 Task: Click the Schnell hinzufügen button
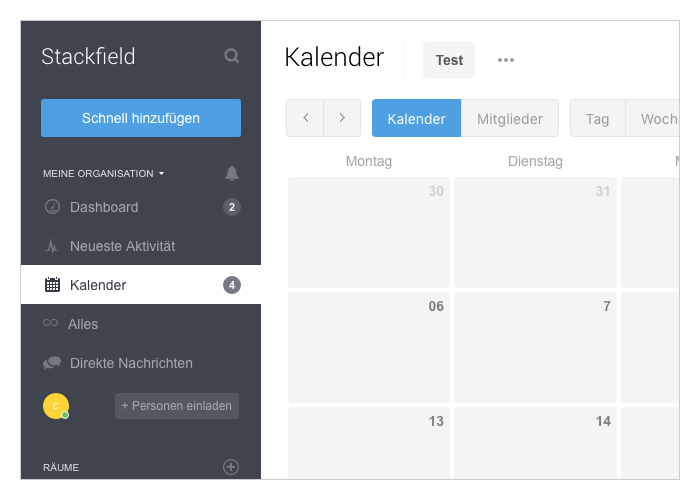[x=141, y=118]
